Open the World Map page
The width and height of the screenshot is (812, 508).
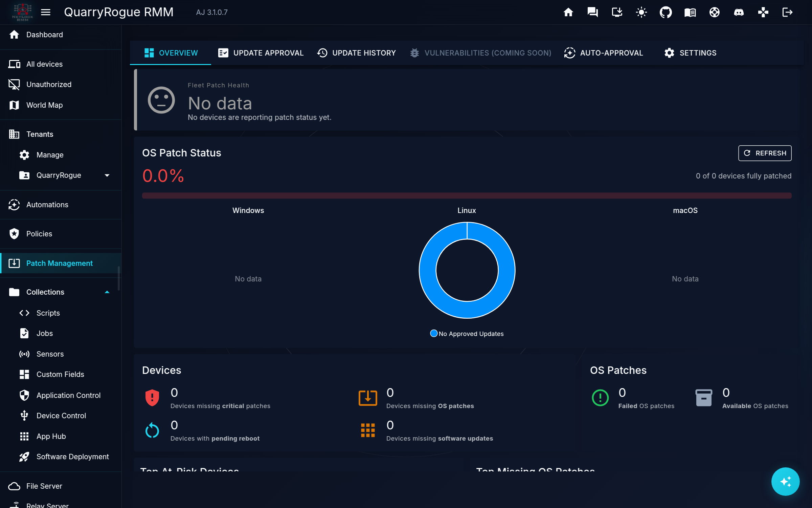click(61, 105)
